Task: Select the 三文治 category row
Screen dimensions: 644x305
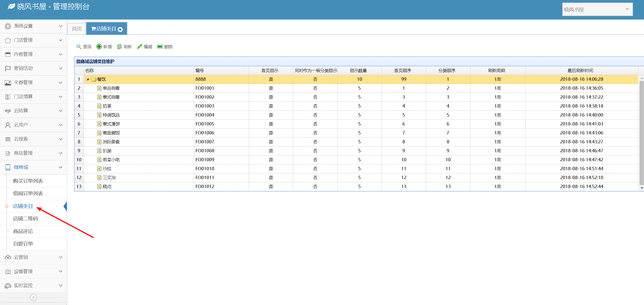Action: click(x=109, y=177)
